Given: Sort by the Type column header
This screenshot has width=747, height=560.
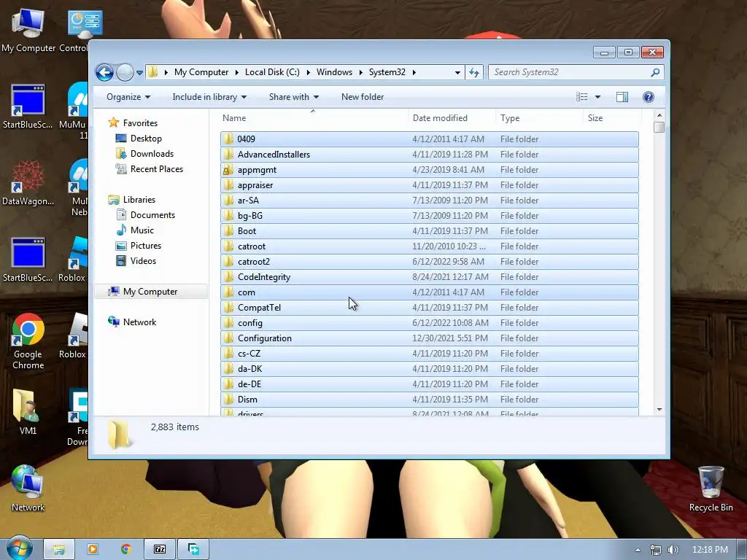Looking at the screenshot, I should tap(510, 118).
